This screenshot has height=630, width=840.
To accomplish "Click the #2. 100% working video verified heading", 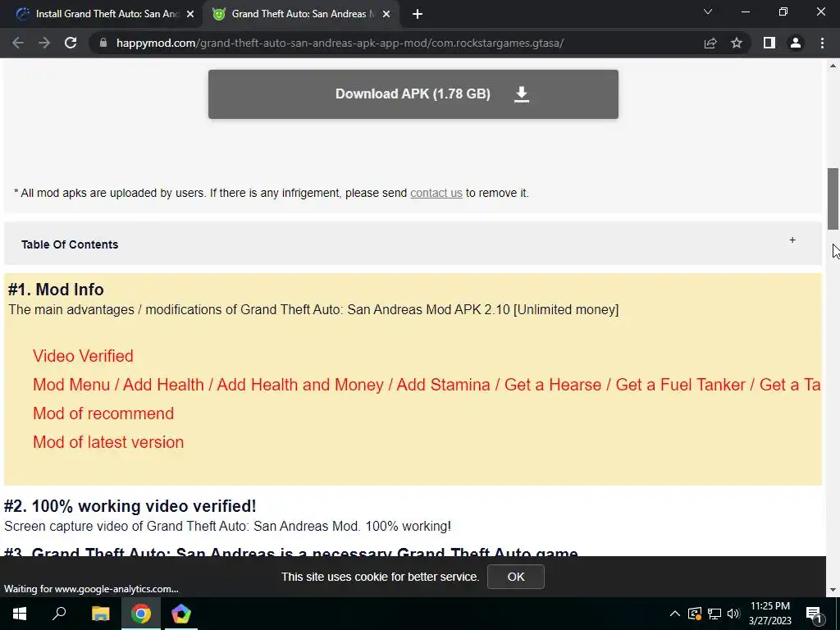I will coord(130,505).
